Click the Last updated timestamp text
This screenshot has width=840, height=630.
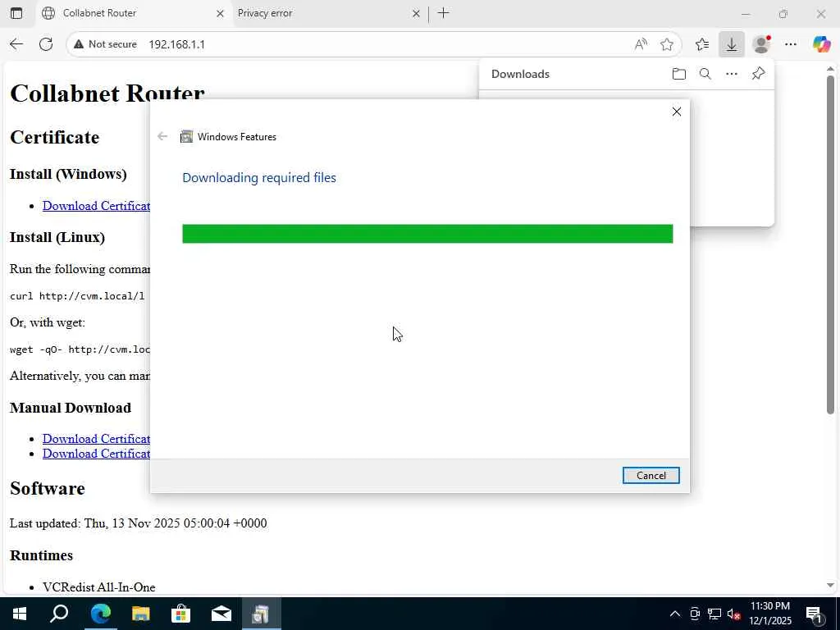(x=138, y=523)
